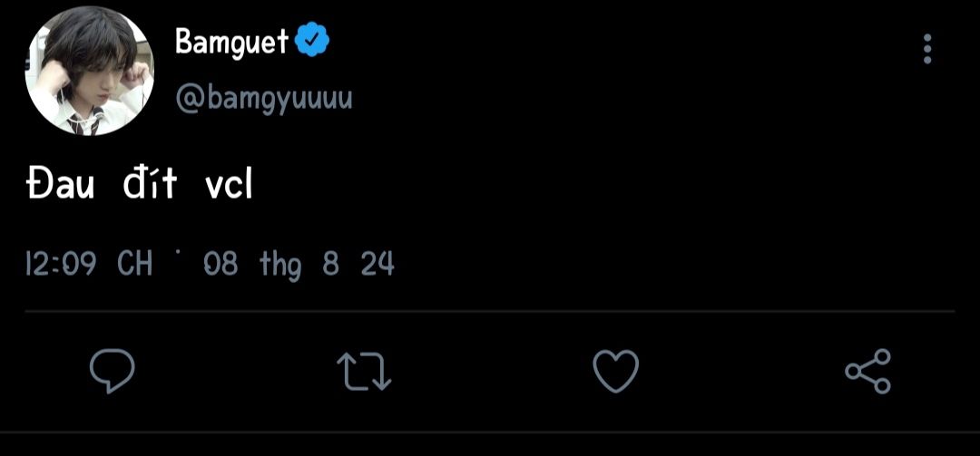The image size is (980, 456).
Task: Click the divider line above action icons
Action: (490, 311)
